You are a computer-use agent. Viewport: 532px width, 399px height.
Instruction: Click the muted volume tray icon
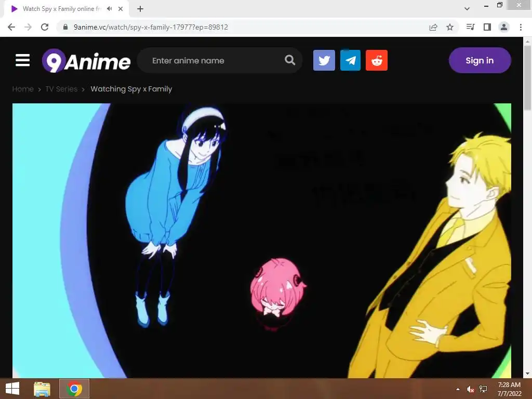click(x=470, y=389)
